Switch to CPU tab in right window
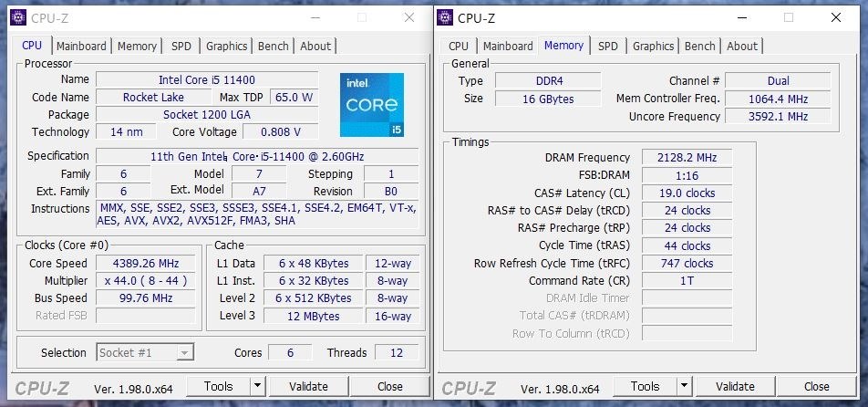The width and height of the screenshot is (868, 407). pos(459,46)
